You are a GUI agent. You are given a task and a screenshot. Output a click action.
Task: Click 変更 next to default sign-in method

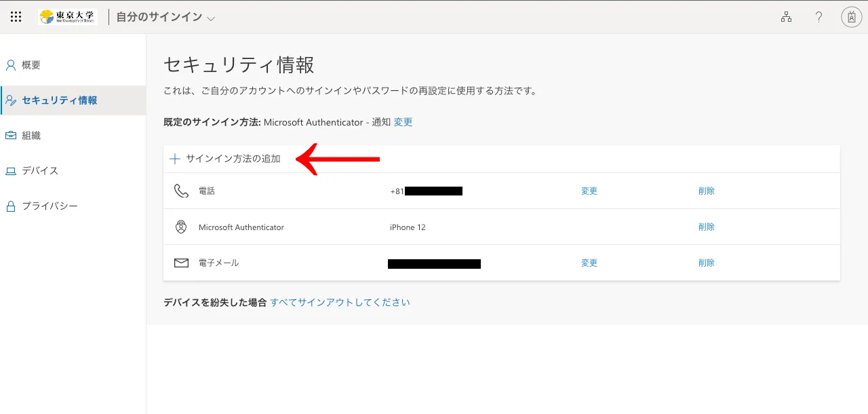point(403,122)
